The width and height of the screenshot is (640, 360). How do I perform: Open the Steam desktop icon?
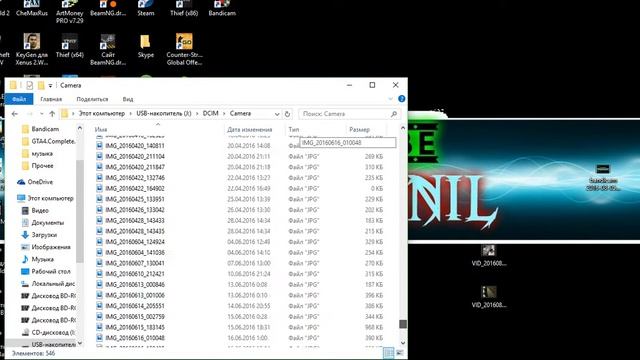point(146,8)
